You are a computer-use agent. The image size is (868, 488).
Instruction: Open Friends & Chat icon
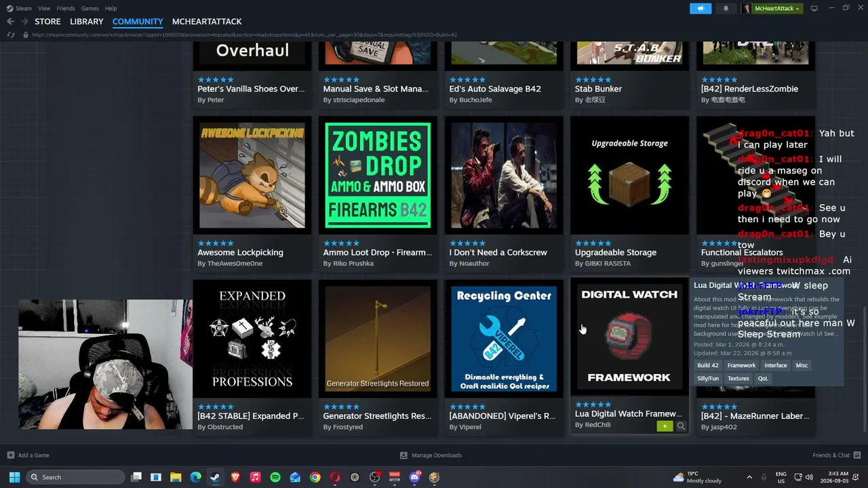(x=857, y=455)
